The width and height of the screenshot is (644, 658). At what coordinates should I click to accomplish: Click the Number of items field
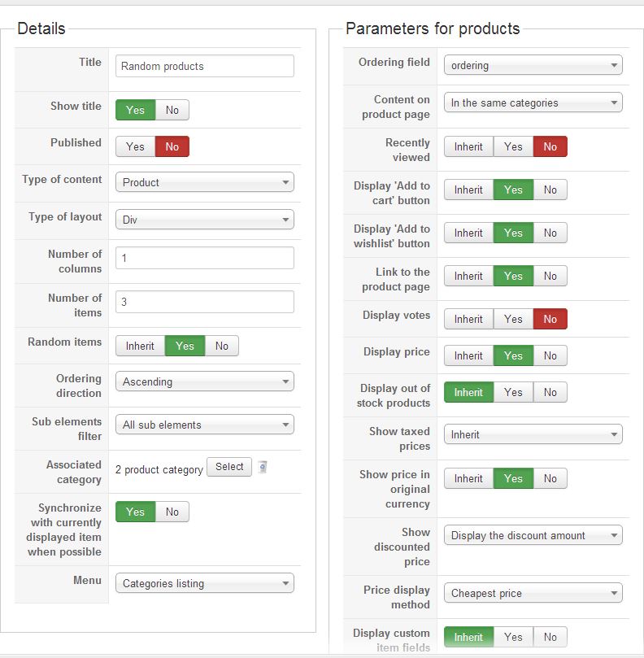[x=204, y=302]
